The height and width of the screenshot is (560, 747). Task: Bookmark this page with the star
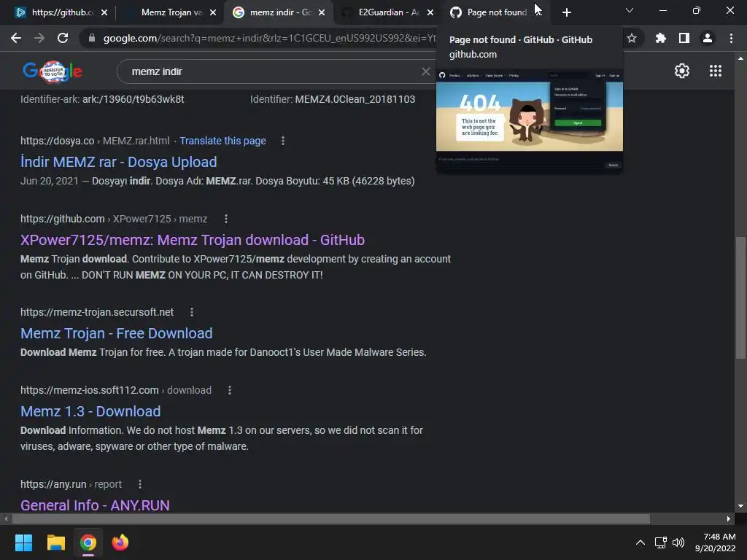(632, 38)
